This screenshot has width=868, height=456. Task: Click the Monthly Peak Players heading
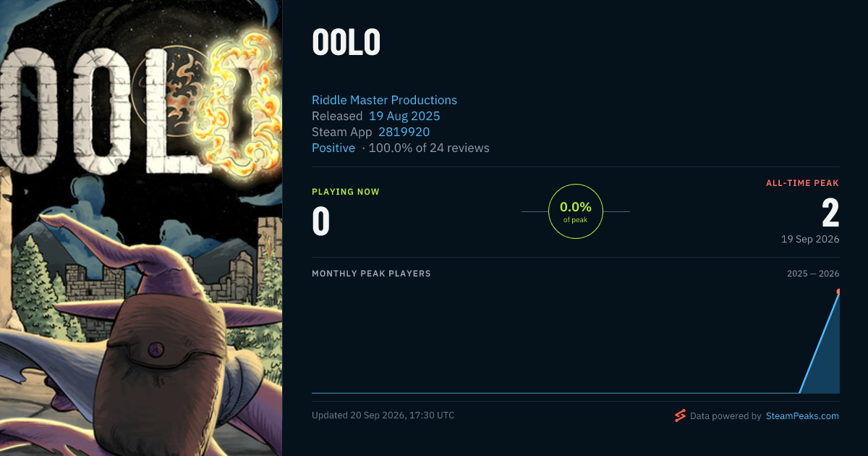(371, 274)
